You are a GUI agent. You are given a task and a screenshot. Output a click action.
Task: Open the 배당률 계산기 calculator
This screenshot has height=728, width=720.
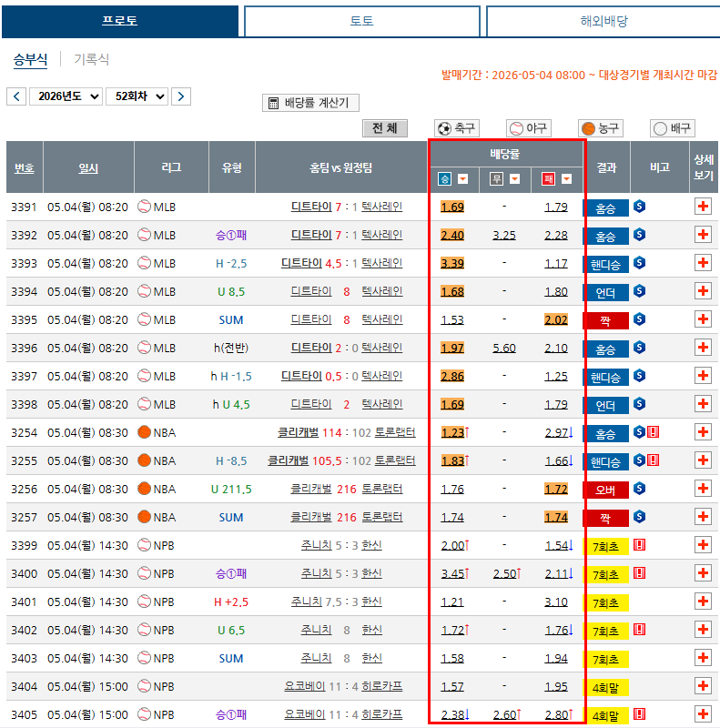pyautogui.click(x=310, y=103)
